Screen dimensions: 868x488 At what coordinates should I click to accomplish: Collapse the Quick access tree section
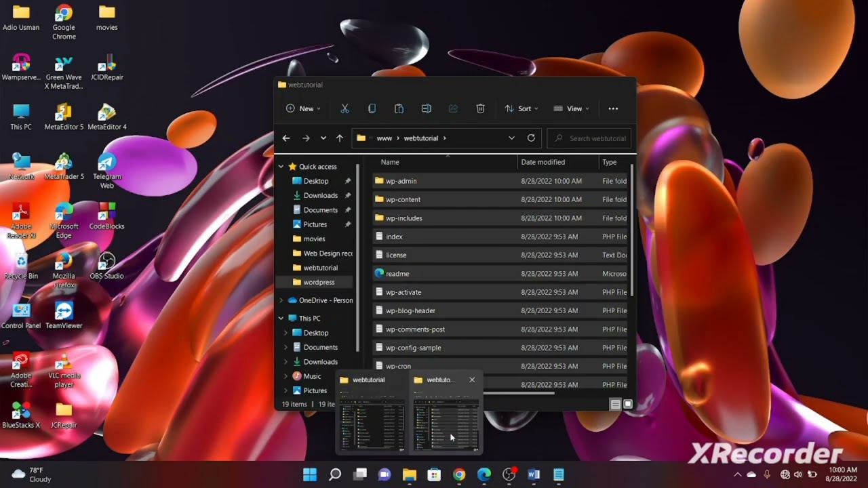pyautogui.click(x=281, y=167)
